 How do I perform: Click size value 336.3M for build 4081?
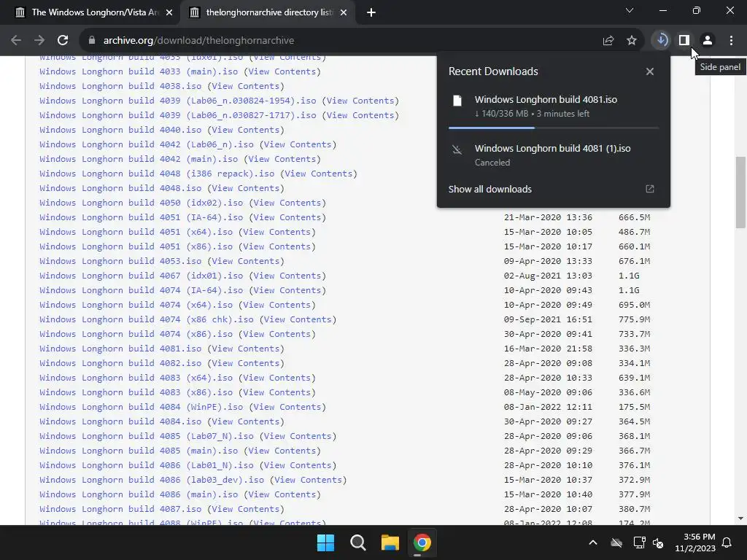pos(634,349)
